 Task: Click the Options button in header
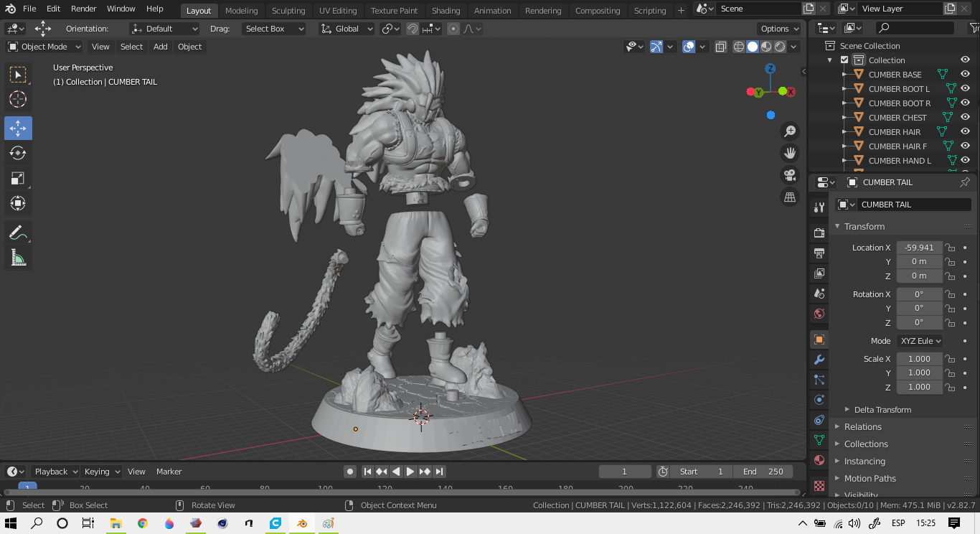coord(779,29)
